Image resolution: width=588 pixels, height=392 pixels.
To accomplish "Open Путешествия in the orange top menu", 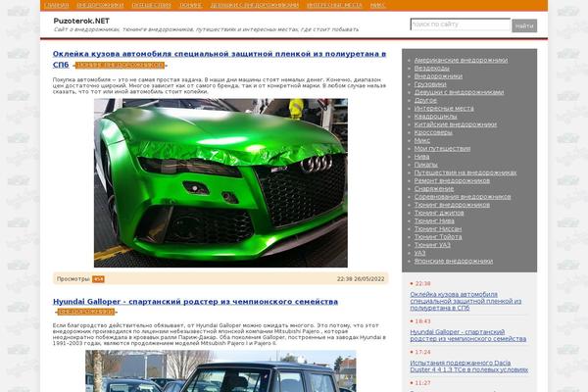I will click(x=152, y=5).
